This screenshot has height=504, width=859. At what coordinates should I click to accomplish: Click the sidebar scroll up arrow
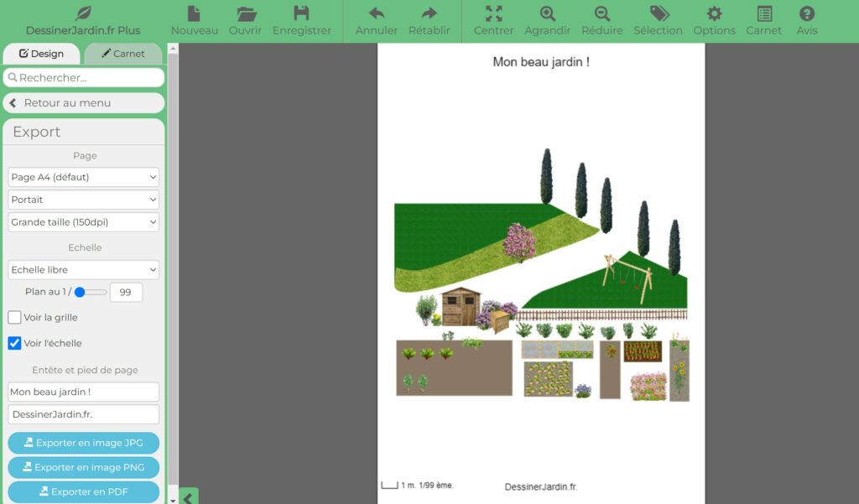pos(173,49)
